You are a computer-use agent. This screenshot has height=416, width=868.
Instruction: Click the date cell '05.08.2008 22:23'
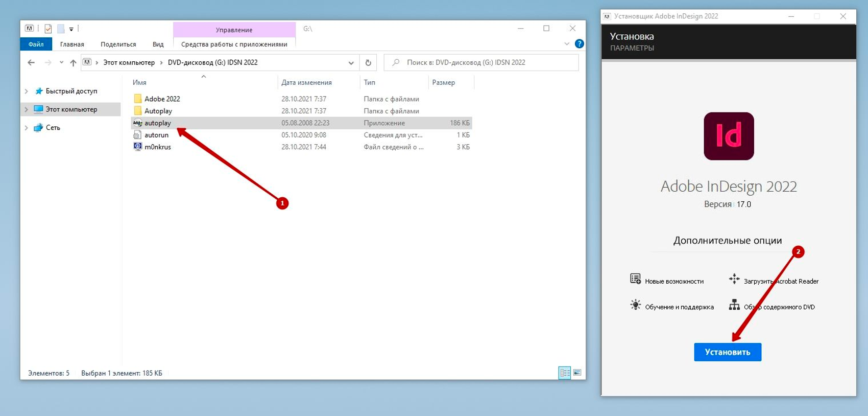[x=305, y=123]
